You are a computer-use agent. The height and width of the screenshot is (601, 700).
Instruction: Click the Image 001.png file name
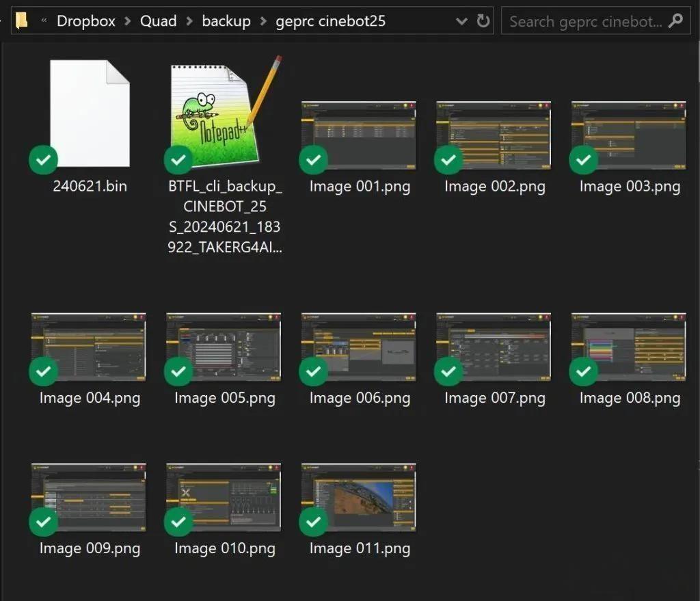point(360,186)
